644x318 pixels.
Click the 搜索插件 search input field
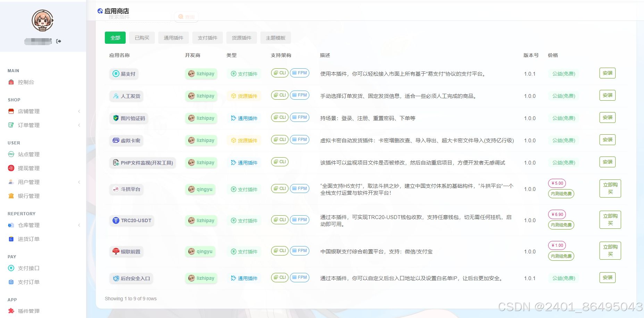pyautogui.click(x=137, y=17)
